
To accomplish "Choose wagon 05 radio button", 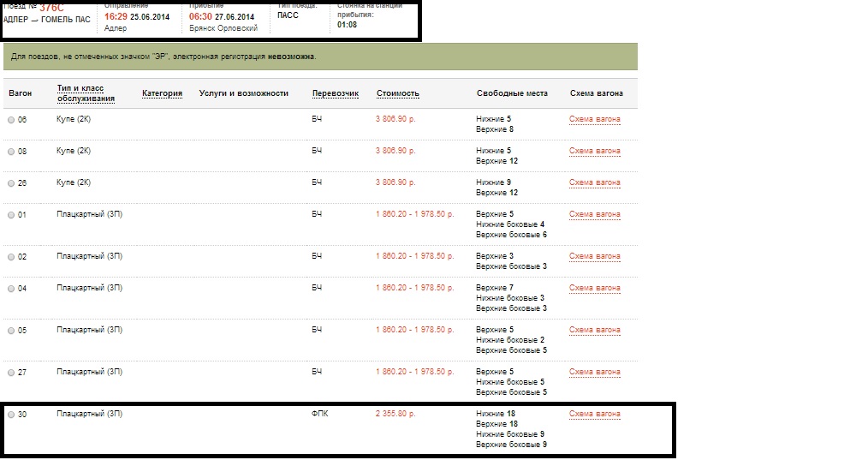I will [x=11, y=331].
